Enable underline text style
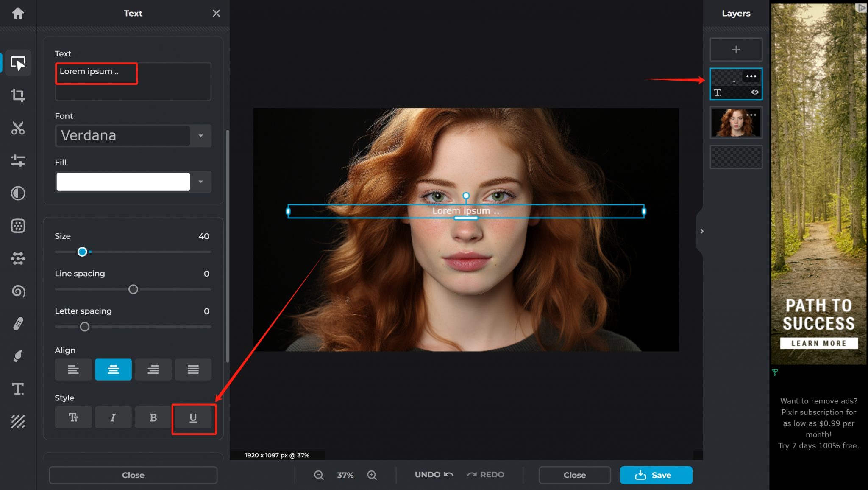 click(193, 417)
